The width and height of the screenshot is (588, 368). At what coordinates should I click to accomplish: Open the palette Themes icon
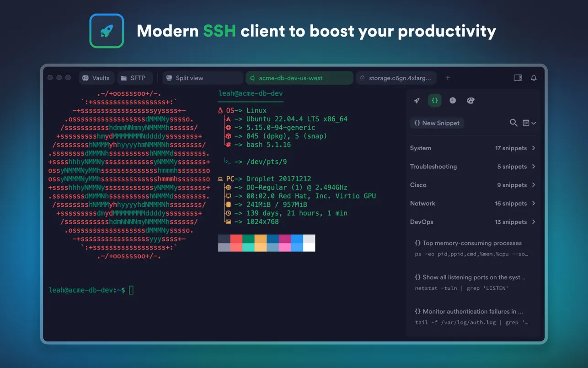[470, 101]
